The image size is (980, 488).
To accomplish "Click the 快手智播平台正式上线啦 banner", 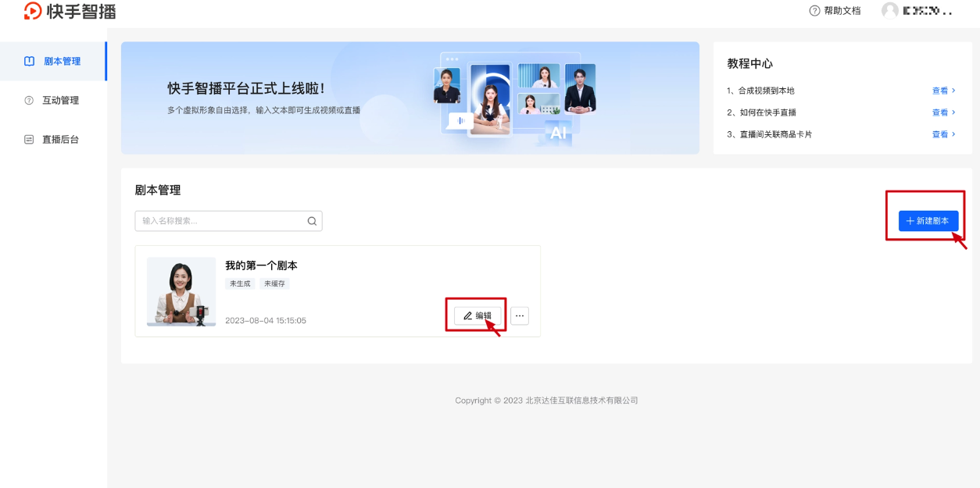I will 410,98.
